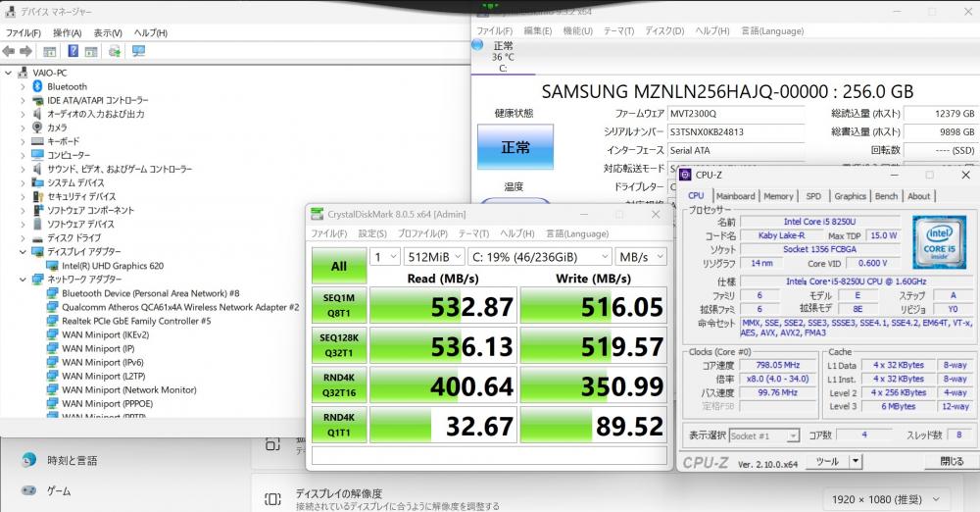
Task: Click the help question-mark icon in Device Manager toolbar
Action: pos(73,51)
